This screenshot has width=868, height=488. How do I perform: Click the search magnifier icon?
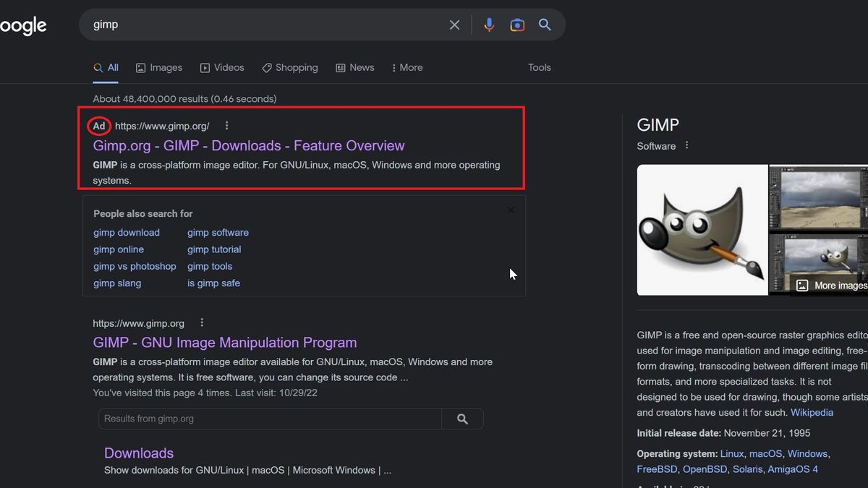(545, 24)
